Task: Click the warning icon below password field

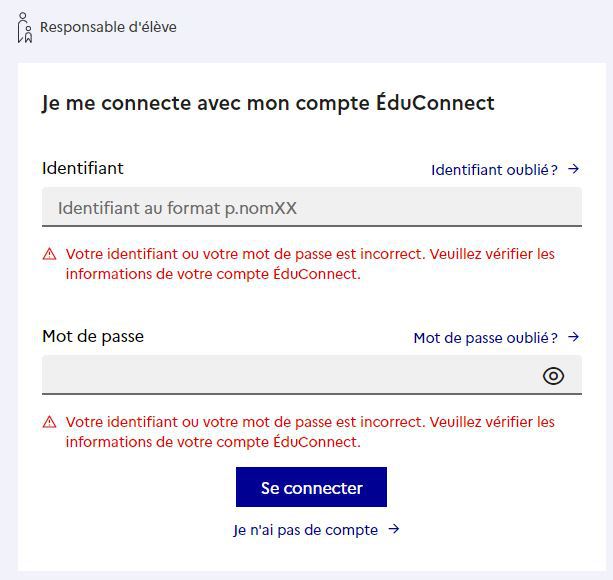Action: pyautogui.click(x=50, y=423)
